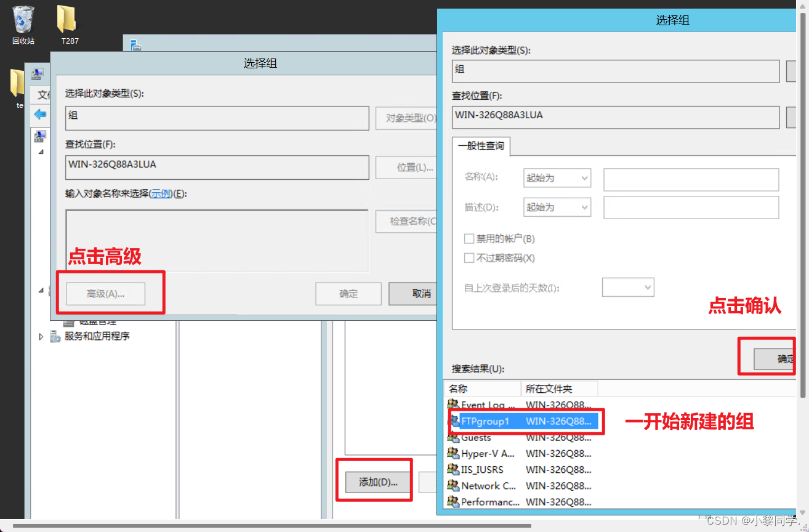Viewport: 809px width, 532px height.
Task: Click 确定 in the left 选择组 dialog
Action: [x=348, y=294]
